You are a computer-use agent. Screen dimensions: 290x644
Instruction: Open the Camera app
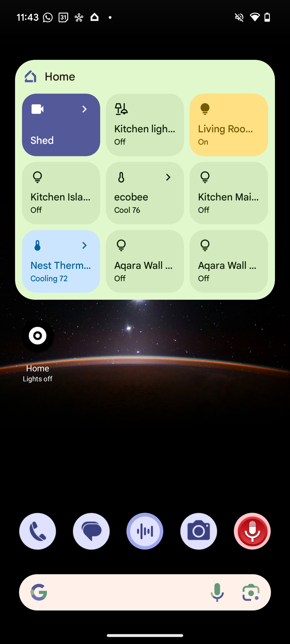(199, 531)
